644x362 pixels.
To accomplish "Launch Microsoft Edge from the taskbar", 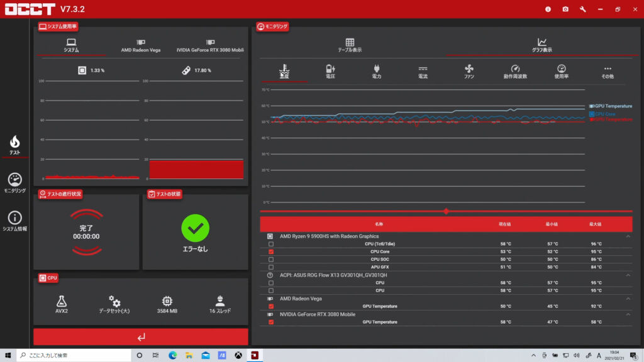I will point(172,356).
